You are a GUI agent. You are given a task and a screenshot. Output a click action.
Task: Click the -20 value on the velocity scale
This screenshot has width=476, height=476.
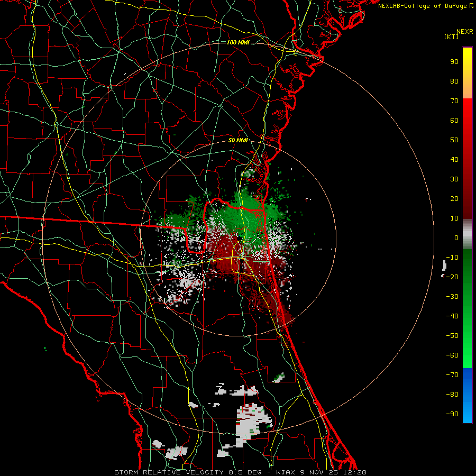tap(452, 277)
